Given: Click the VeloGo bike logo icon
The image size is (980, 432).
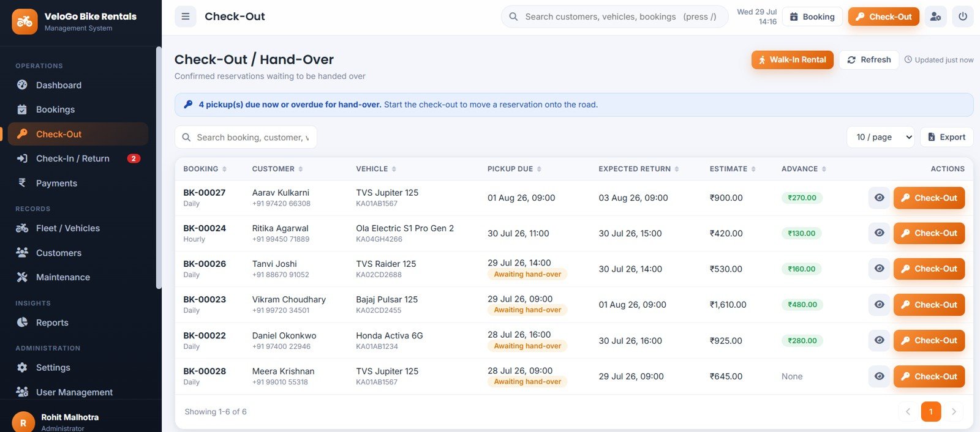Looking at the screenshot, I should coord(24,21).
